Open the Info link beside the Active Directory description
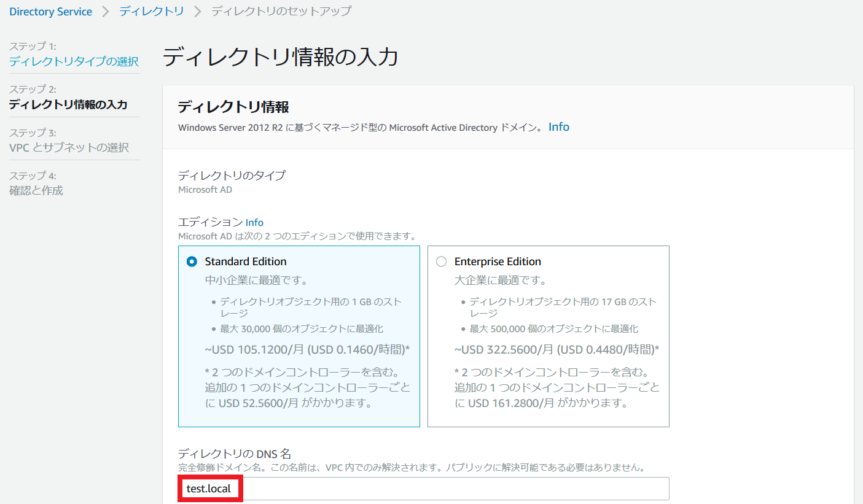Viewport: 863px width, 504px height. click(x=559, y=127)
